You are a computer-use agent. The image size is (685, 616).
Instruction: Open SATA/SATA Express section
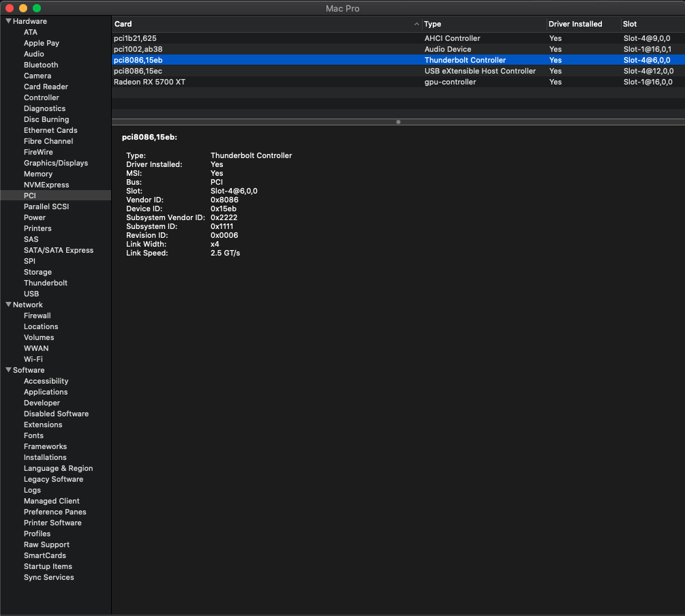coord(59,250)
